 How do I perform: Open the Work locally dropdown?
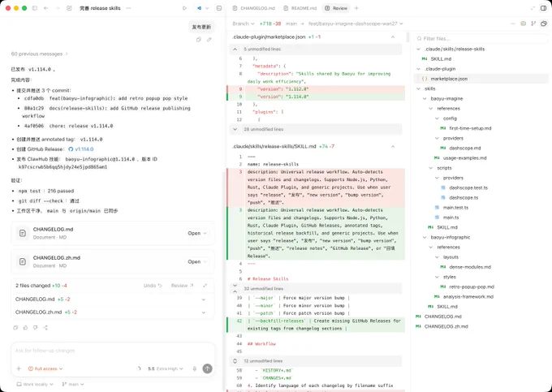tap(35, 384)
